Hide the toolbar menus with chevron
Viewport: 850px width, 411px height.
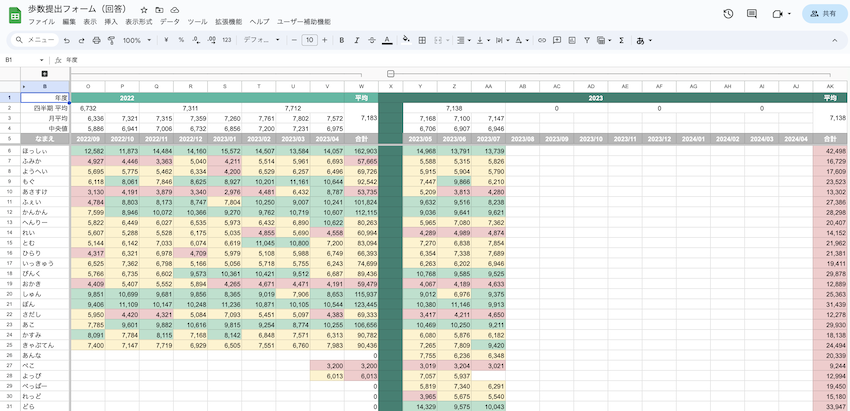click(x=835, y=40)
